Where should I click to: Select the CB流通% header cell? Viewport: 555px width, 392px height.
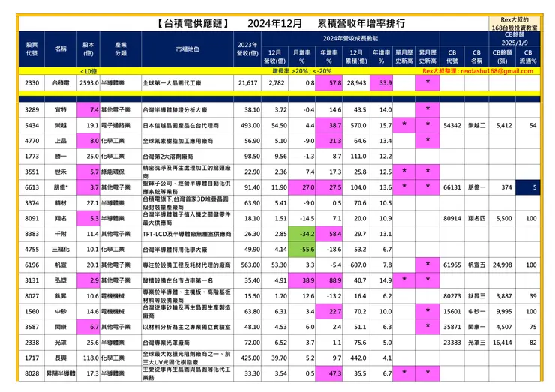(528, 57)
